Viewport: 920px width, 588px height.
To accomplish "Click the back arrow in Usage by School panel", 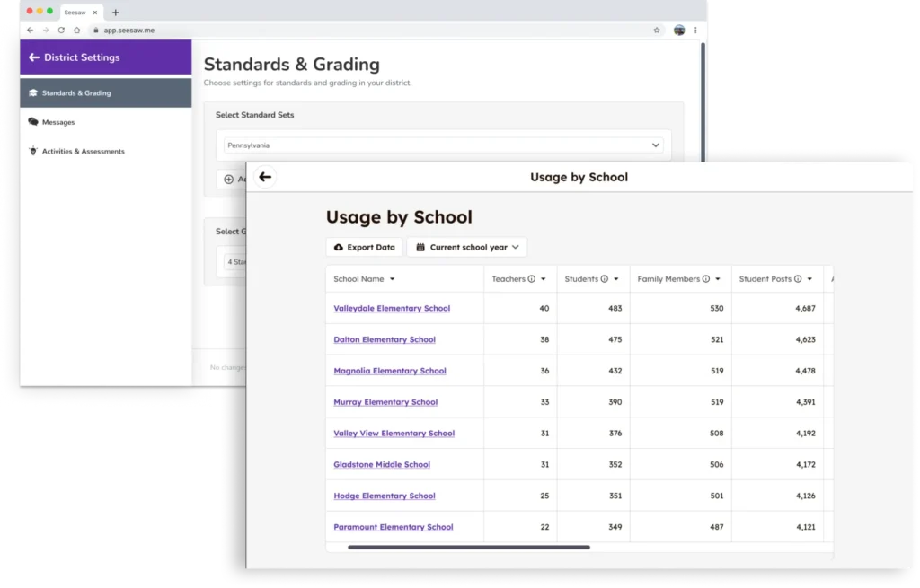I will click(x=265, y=177).
